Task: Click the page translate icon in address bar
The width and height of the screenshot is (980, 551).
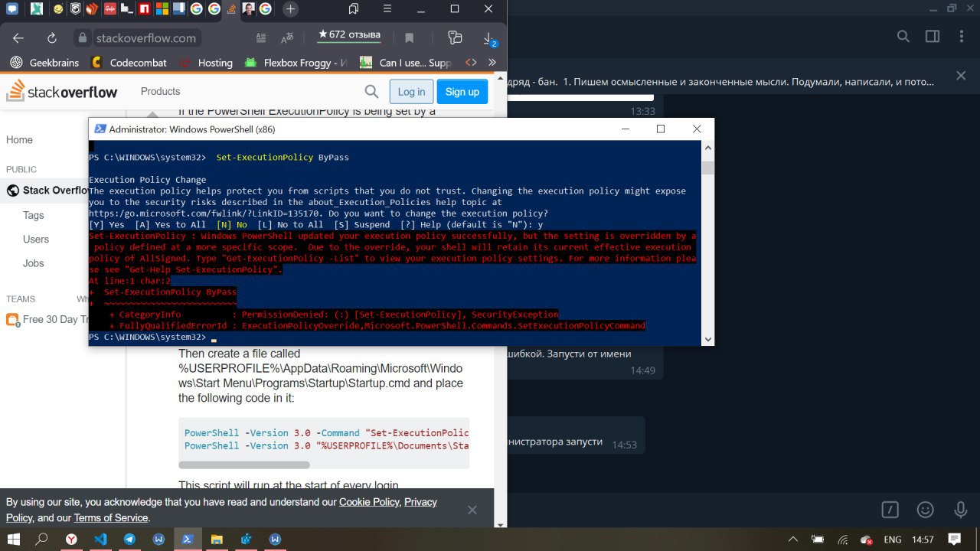Action: tap(288, 38)
